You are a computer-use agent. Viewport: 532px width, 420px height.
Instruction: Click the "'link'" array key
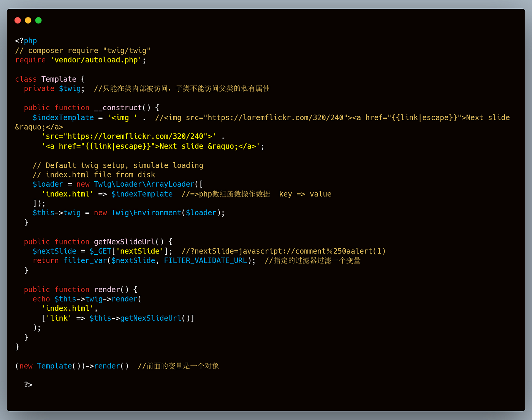(59, 318)
